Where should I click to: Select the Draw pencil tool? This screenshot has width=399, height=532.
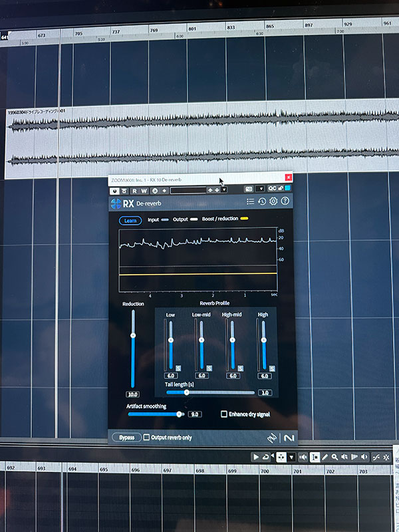tap(325, 458)
